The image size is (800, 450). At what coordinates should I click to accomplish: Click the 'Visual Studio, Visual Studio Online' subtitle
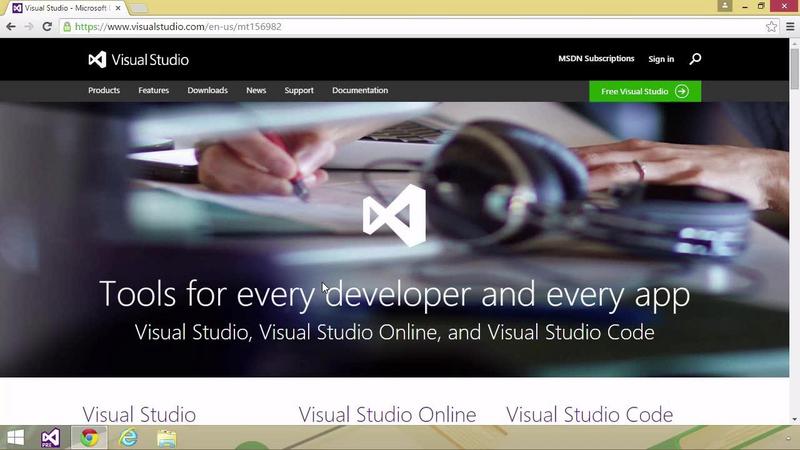coord(394,332)
